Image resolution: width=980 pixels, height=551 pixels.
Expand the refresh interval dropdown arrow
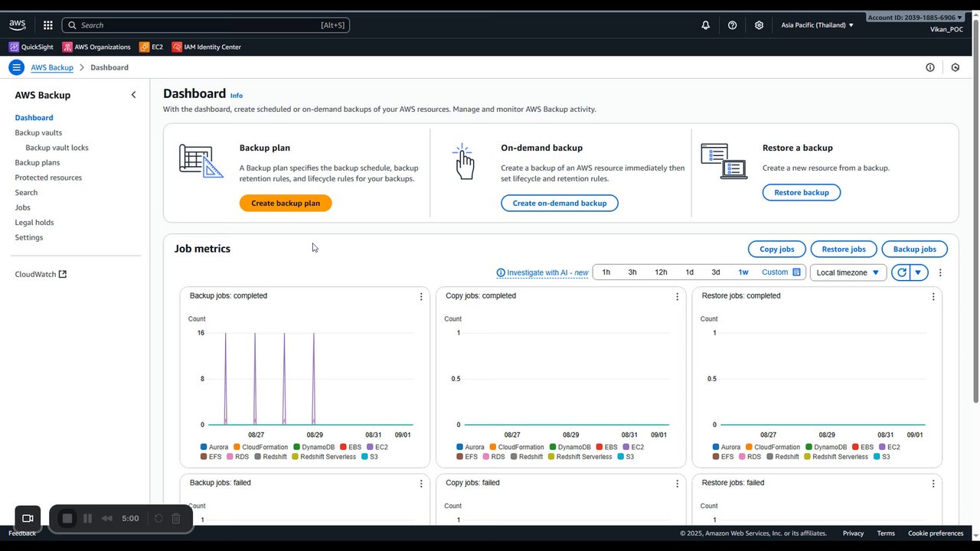coord(918,272)
